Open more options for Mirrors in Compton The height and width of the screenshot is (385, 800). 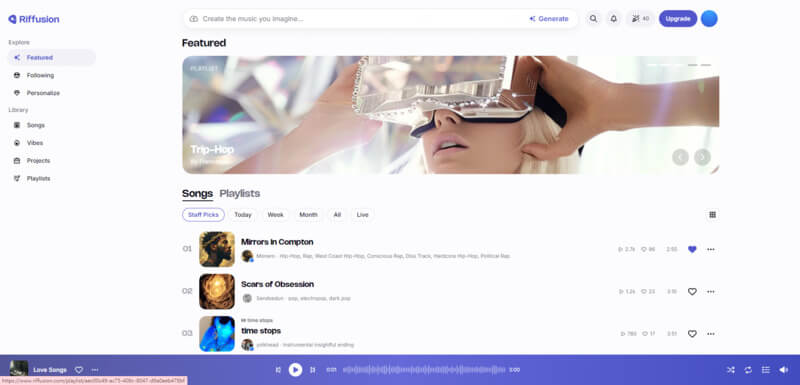[711, 249]
